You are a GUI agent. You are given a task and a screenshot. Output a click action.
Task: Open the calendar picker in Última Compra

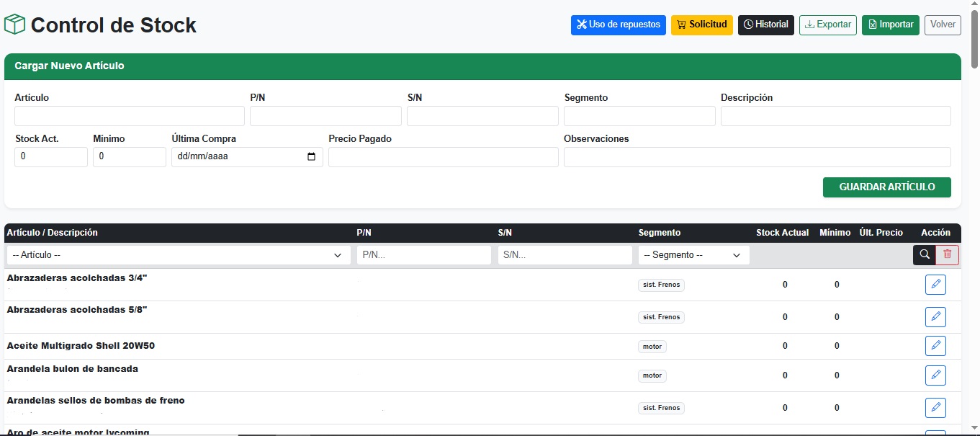coord(311,156)
